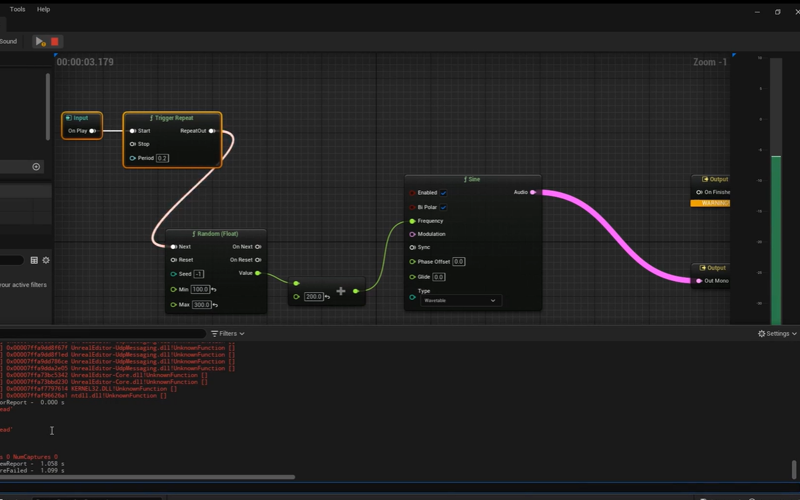
Task: Click the Frequency pin on Sine node
Action: click(x=412, y=221)
